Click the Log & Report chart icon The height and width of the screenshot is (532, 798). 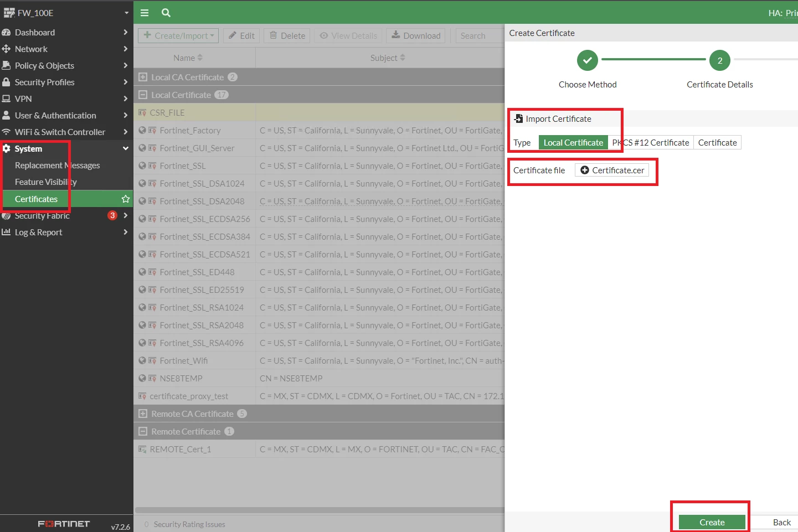(x=6, y=232)
